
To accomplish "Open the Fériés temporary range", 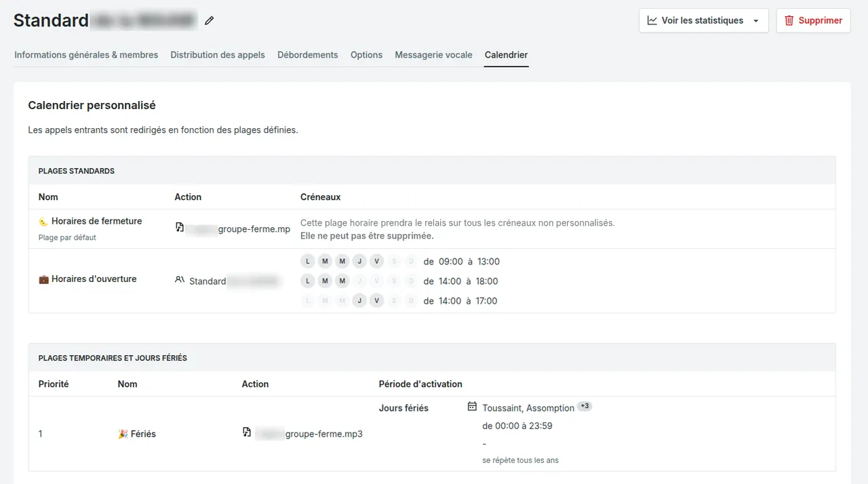I will [x=143, y=434].
